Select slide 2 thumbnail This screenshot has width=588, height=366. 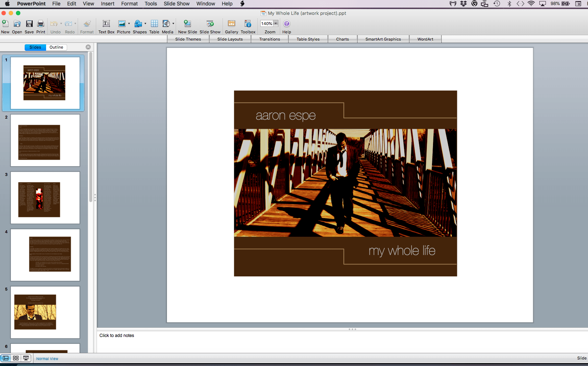(45, 140)
